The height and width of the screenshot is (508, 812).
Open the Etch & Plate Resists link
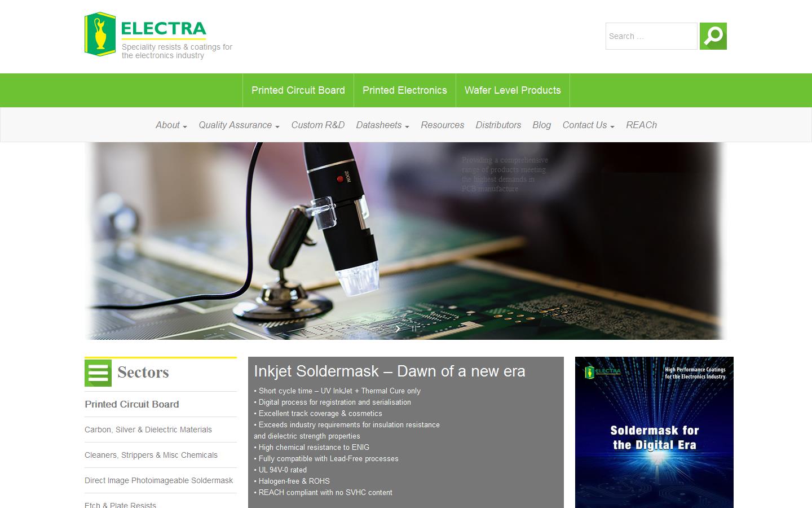(120, 505)
